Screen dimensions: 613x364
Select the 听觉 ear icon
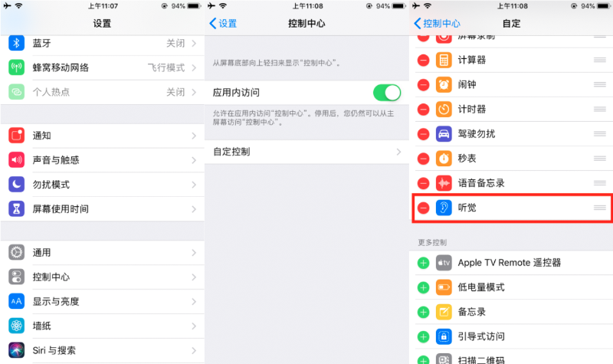[444, 208]
